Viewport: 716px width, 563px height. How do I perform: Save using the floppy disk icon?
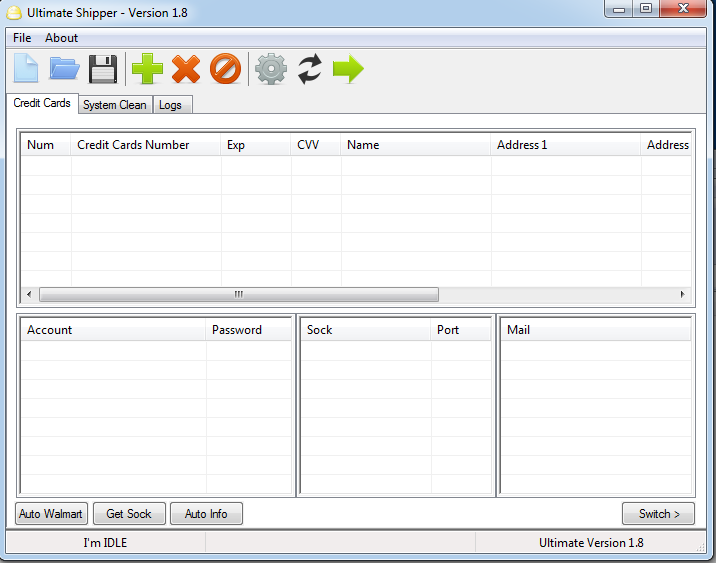[x=103, y=69]
